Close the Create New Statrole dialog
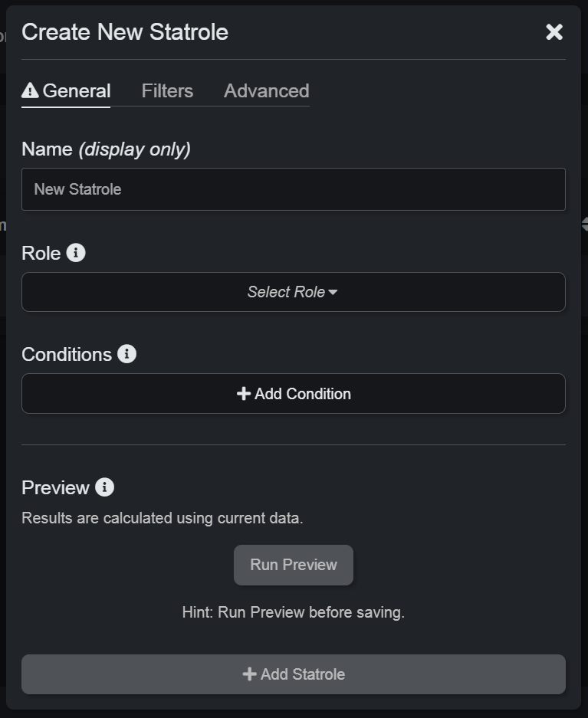Viewport: 588px width, 718px height. coord(554,31)
